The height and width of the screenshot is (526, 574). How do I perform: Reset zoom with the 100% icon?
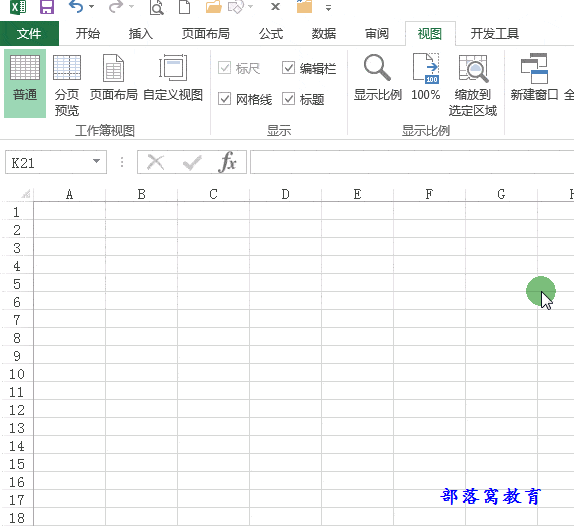coord(425,77)
